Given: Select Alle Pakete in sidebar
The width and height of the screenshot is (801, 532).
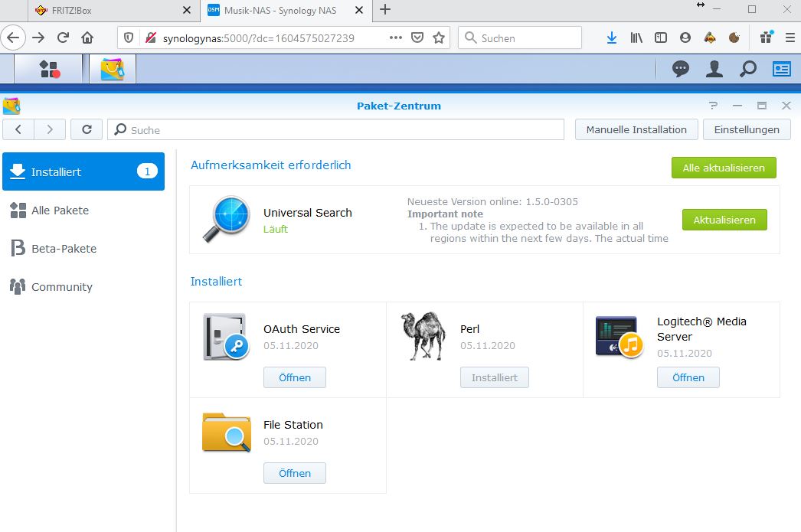Looking at the screenshot, I should point(83,211).
